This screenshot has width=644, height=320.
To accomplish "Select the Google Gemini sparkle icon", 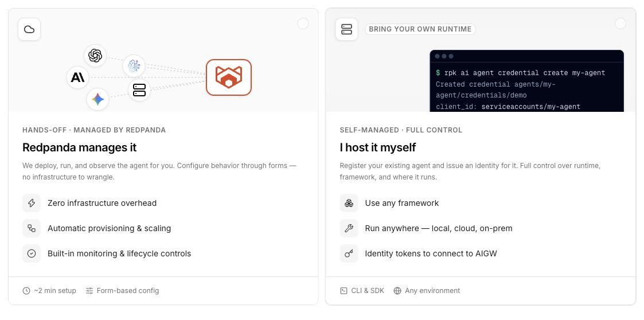I will click(x=97, y=99).
